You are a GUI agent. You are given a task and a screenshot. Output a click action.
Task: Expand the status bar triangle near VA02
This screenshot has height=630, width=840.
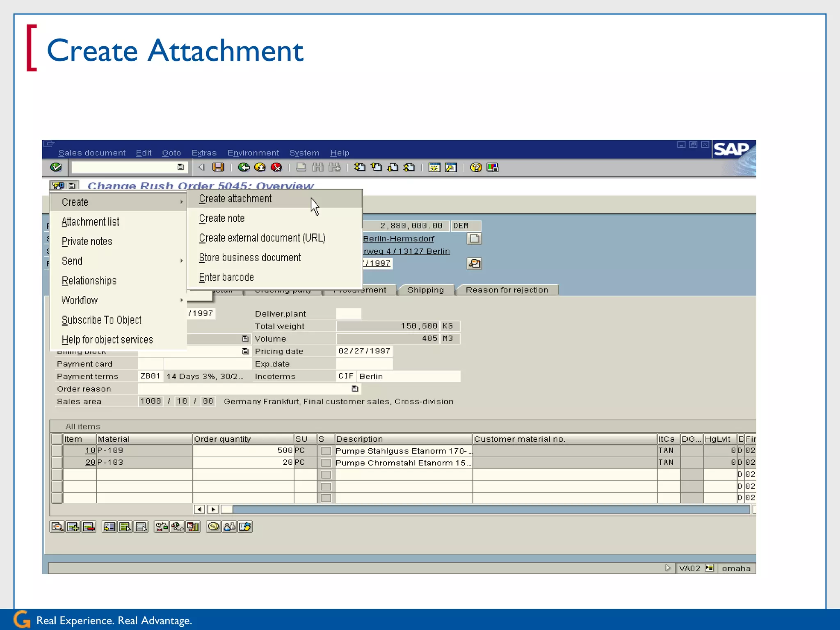coord(668,568)
